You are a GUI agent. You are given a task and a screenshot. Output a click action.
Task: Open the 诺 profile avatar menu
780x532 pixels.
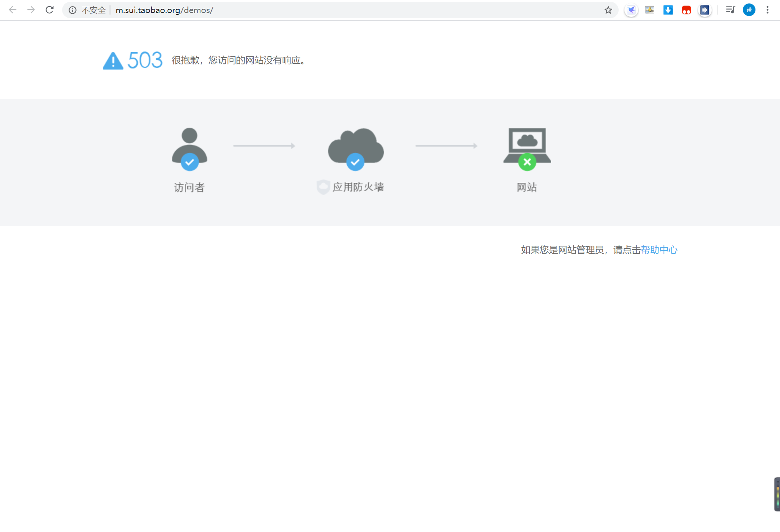click(x=749, y=10)
